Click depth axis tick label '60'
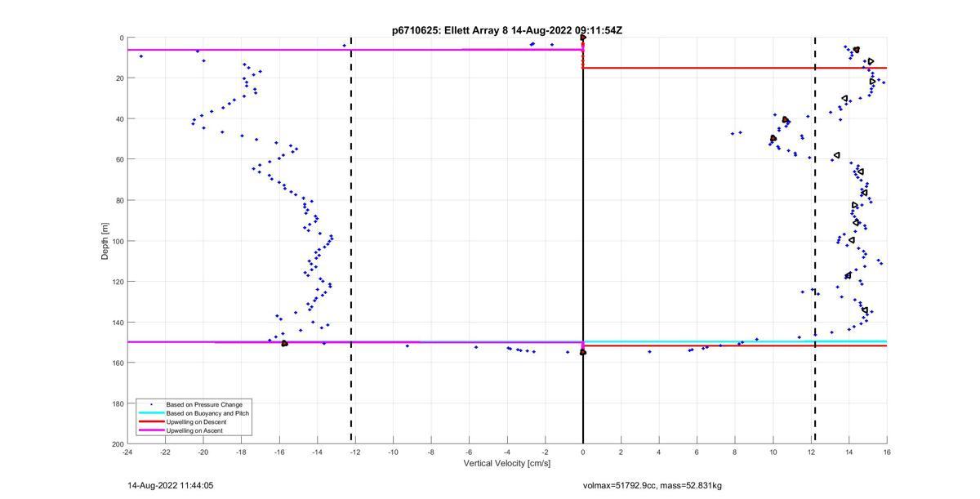Viewport: 980px width, 499px height. 119,159
